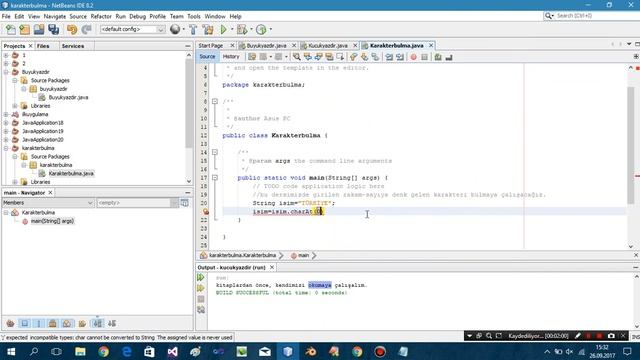Image resolution: width=640 pixels, height=360 pixels.
Task: Toggle Show Non-Public Members in Navigator
Action: 53,324
